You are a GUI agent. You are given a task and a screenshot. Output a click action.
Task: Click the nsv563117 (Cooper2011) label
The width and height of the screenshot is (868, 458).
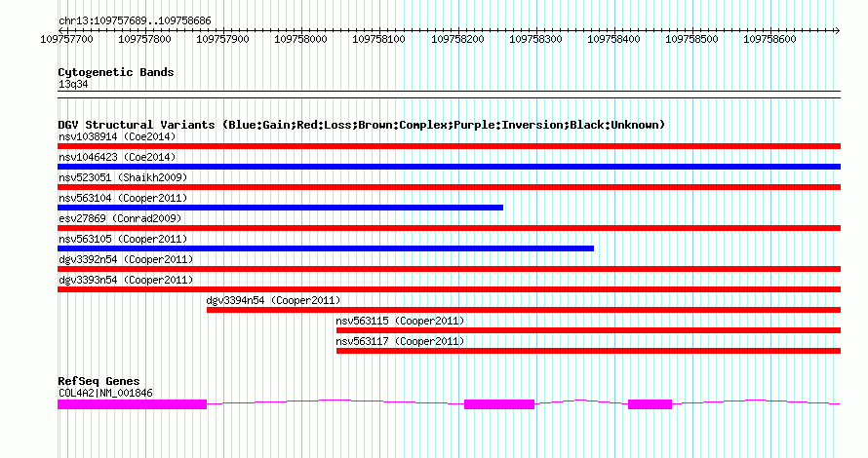pyautogui.click(x=400, y=341)
